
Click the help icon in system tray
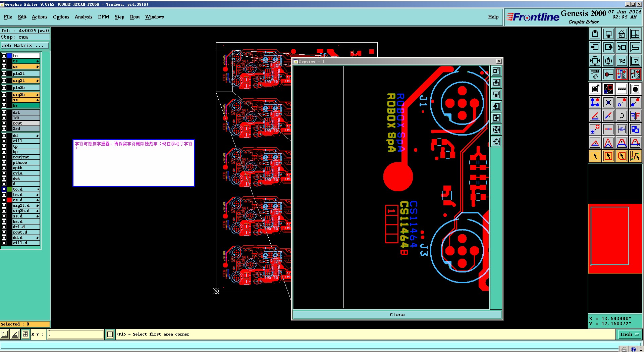coord(633,349)
